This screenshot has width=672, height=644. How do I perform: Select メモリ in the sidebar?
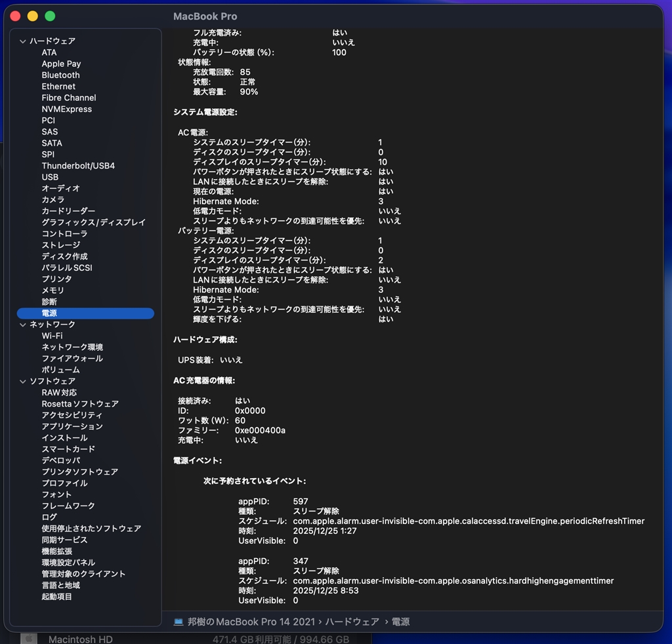(x=53, y=291)
